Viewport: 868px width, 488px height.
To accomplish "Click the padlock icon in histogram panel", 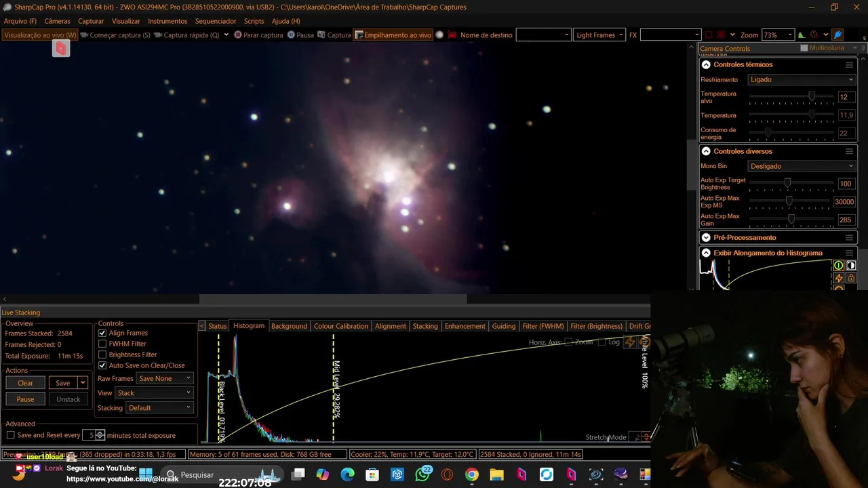I will point(851,278).
